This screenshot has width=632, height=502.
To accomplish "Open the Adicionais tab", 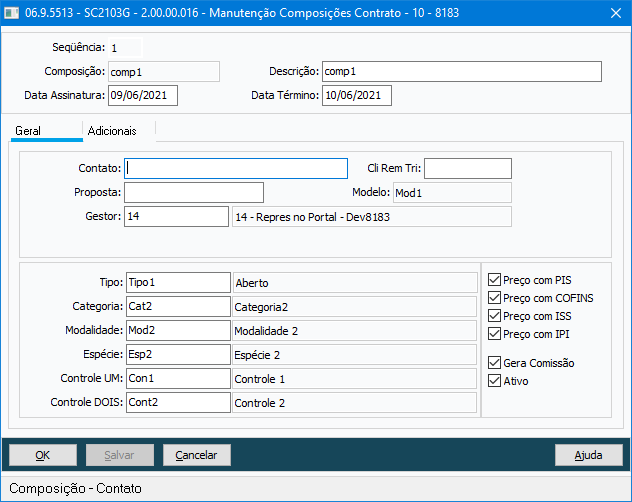I will 119,131.
